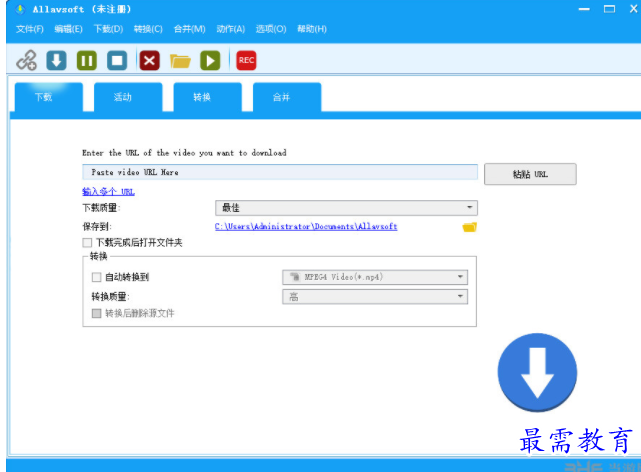Screen dimensions: 641x472
Task: Open the 输入多个 URL link
Action: pos(108,191)
